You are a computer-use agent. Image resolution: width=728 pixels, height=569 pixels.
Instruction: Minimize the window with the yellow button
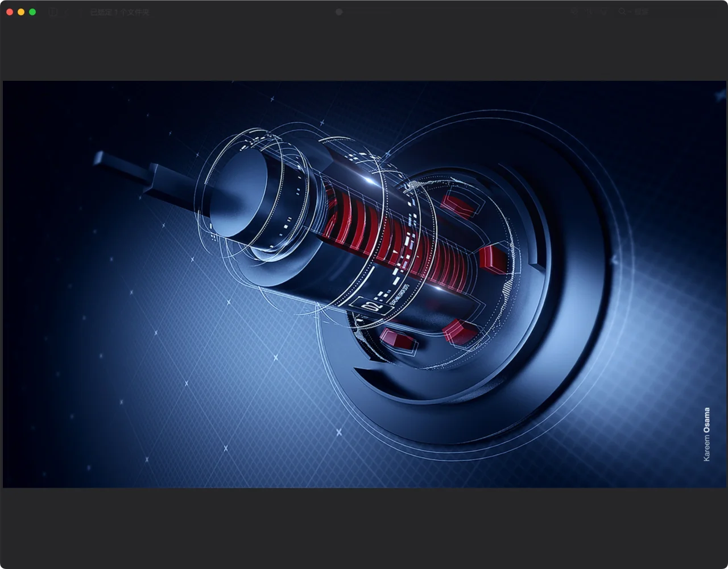tap(21, 12)
